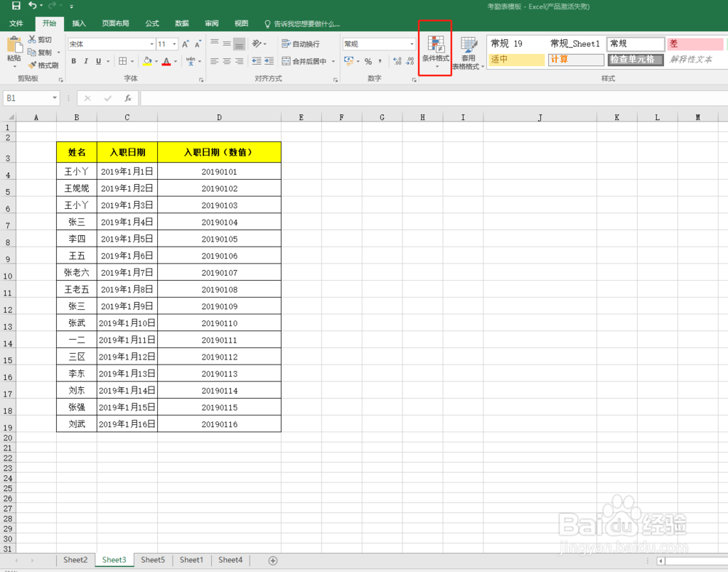Toggle align text left
The height and width of the screenshot is (572, 728).
214,61
